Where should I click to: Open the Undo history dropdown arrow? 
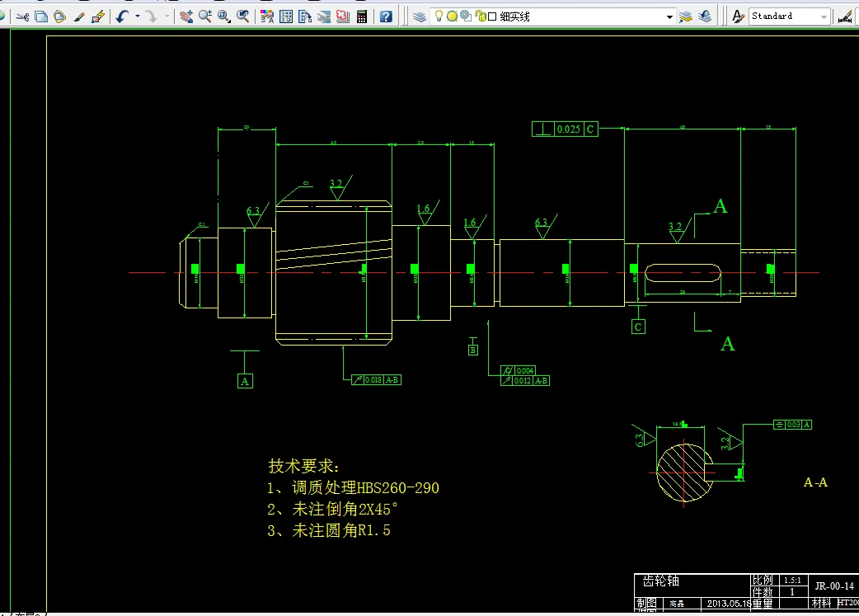137,16
